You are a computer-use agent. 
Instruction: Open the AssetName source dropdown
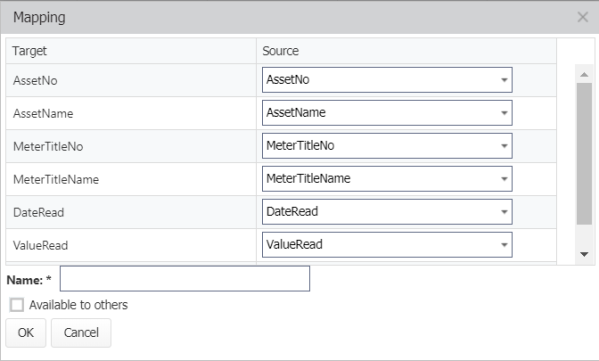pos(387,113)
